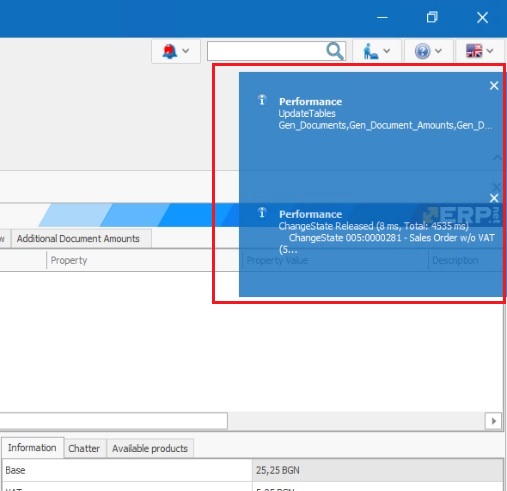Open the Available products tab
507x491 pixels.
coord(150,448)
